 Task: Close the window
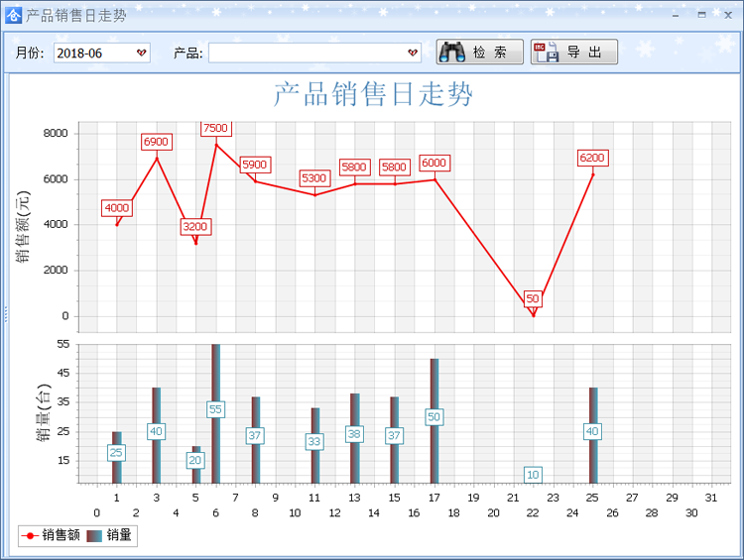click(x=728, y=15)
